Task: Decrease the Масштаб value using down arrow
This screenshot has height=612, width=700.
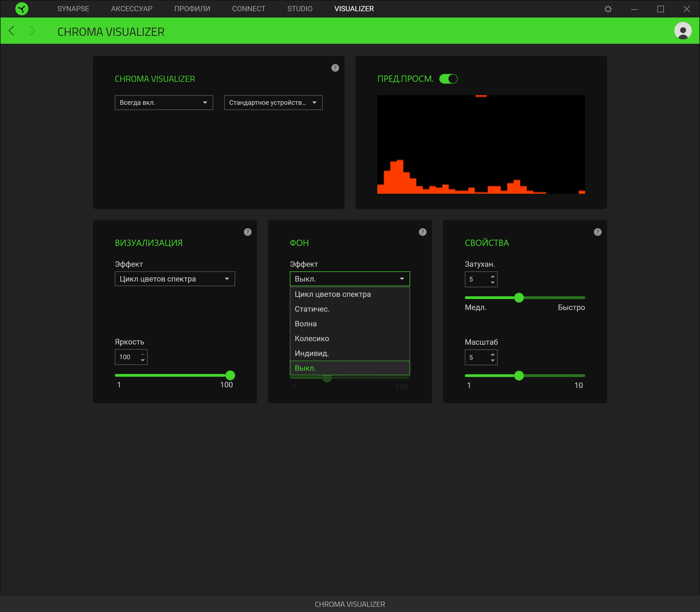Action: pyautogui.click(x=492, y=361)
